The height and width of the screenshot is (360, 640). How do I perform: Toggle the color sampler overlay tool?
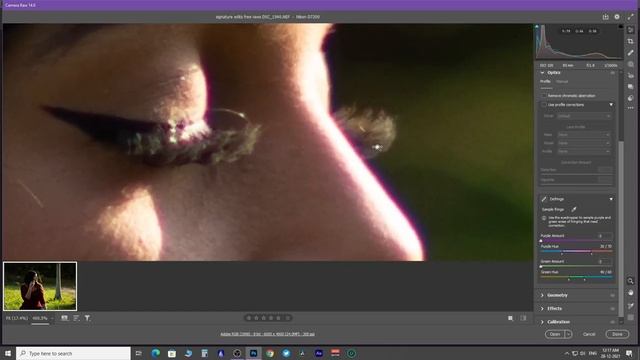click(x=631, y=305)
